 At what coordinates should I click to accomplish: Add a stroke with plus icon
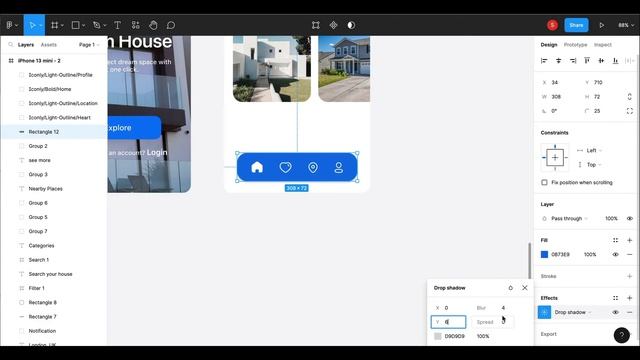629,276
